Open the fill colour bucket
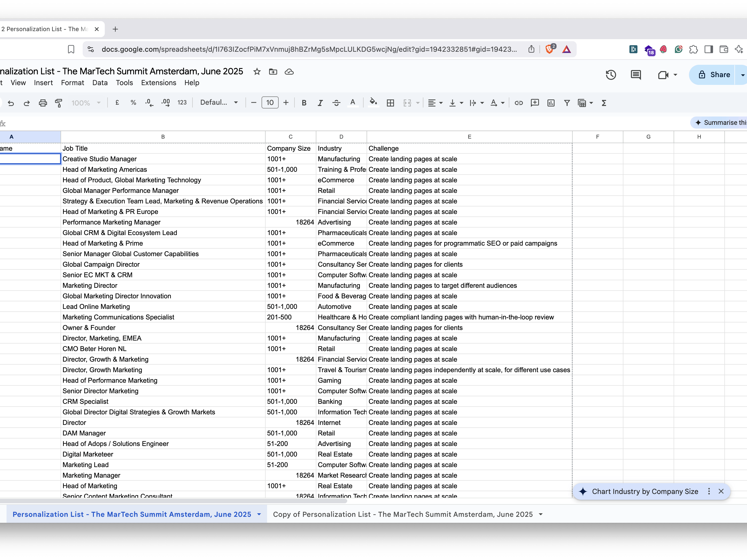747x560 pixels. click(x=373, y=103)
